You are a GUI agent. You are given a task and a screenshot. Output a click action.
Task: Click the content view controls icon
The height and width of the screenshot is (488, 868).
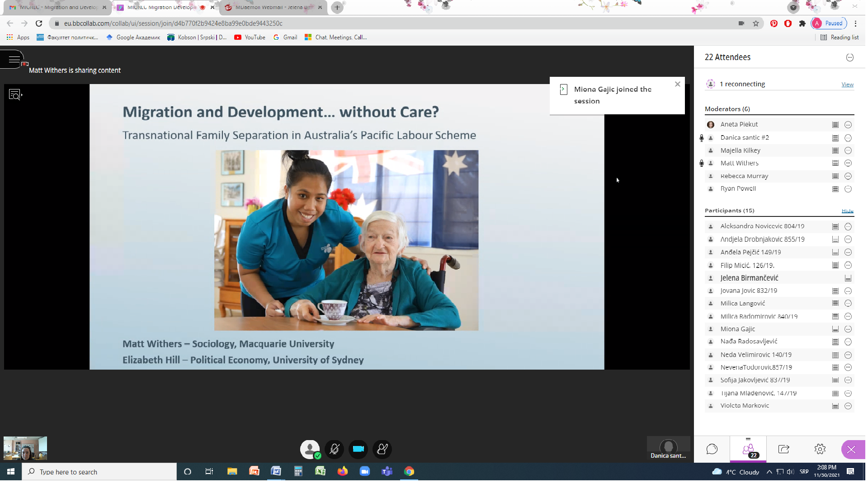click(x=15, y=94)
